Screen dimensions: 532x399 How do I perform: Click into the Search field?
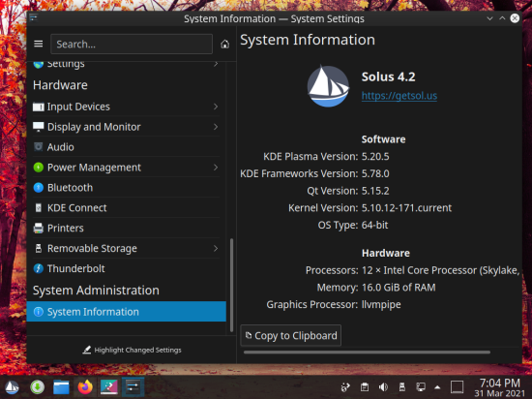pyautogui.click(x=132, y=45)
